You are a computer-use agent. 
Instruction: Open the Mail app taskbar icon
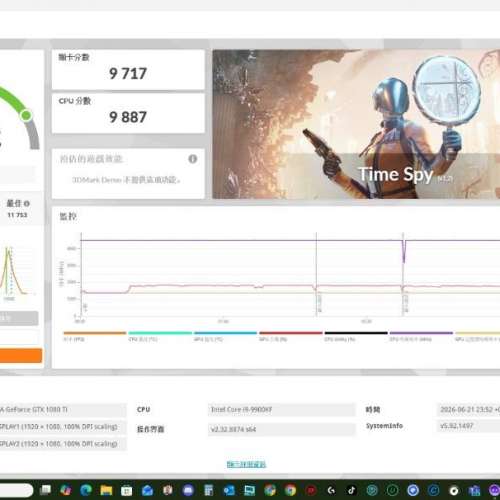pos(147,490)
